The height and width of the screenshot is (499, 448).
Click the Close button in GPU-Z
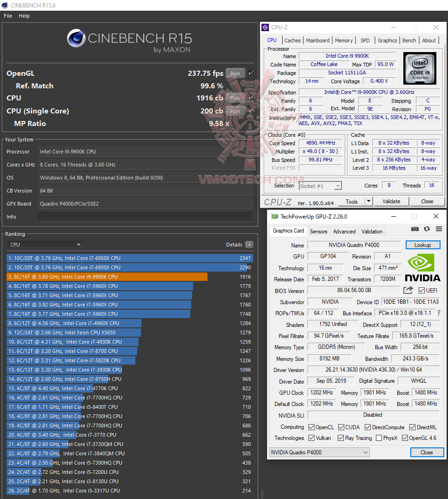(427, 452)
